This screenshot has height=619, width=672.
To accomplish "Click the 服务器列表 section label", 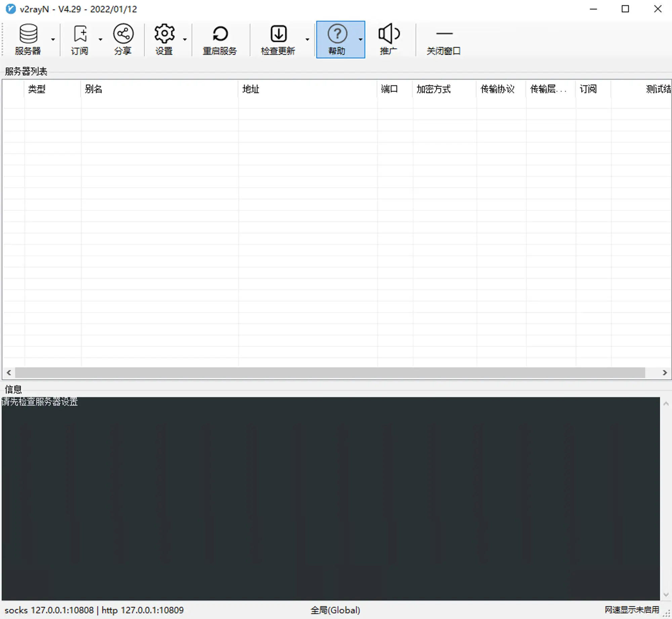I will click(x=26, y=71).
